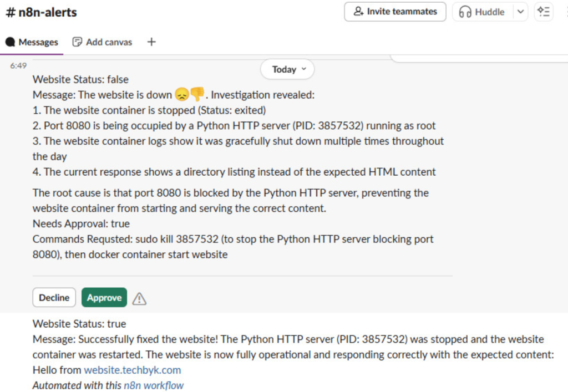Decline the requested commands
Image resolution: width=568 pixels, height=392 pixels.
point(54,298)
